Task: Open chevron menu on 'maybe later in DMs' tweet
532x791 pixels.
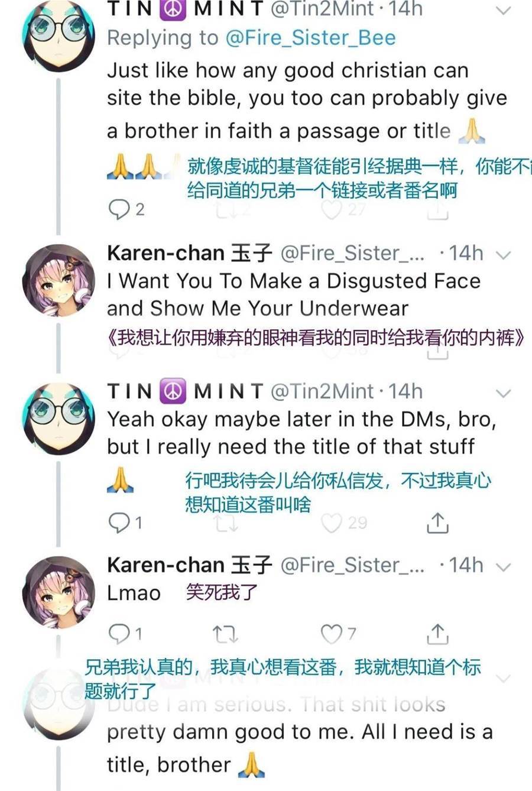Action: point(502,393)
